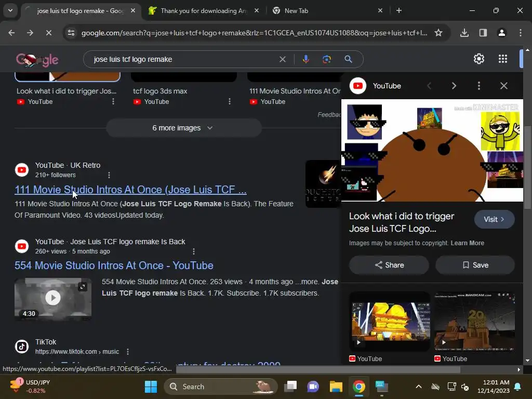The width and height of the screenshot is (532, 399).
Task: Open Windows Start menu
Action: [x=151, y=387]
